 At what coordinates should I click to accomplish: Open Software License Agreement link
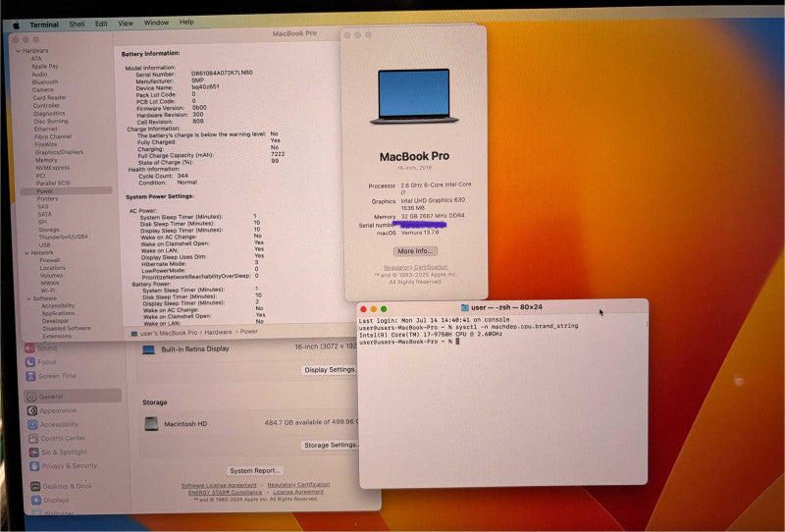click(x=219, y=486)
